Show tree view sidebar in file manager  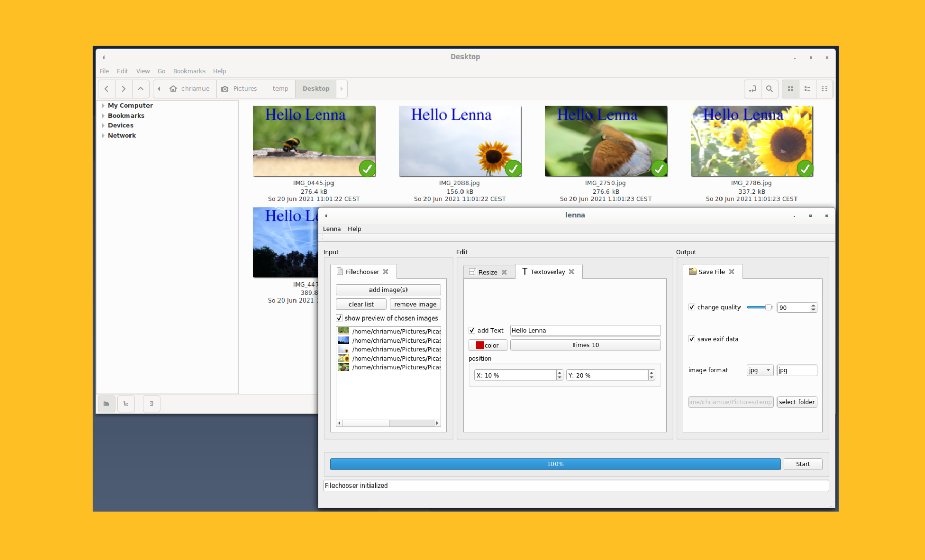tap(126, 404)
